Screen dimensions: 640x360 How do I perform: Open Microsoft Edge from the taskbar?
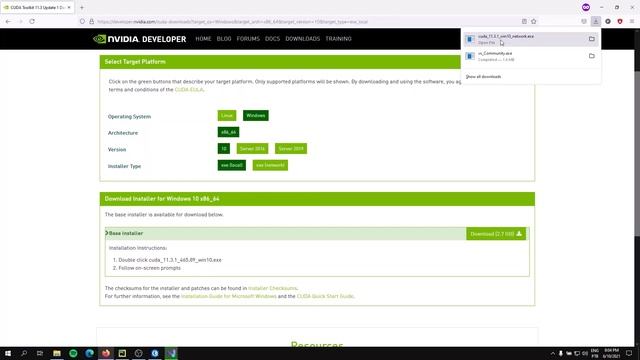tap(89, 353)
